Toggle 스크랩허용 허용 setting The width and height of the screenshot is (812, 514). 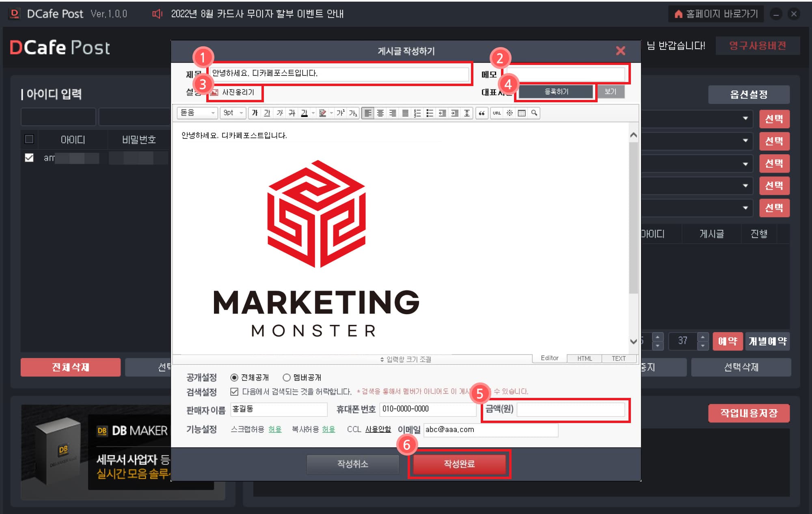coord(275,429)
